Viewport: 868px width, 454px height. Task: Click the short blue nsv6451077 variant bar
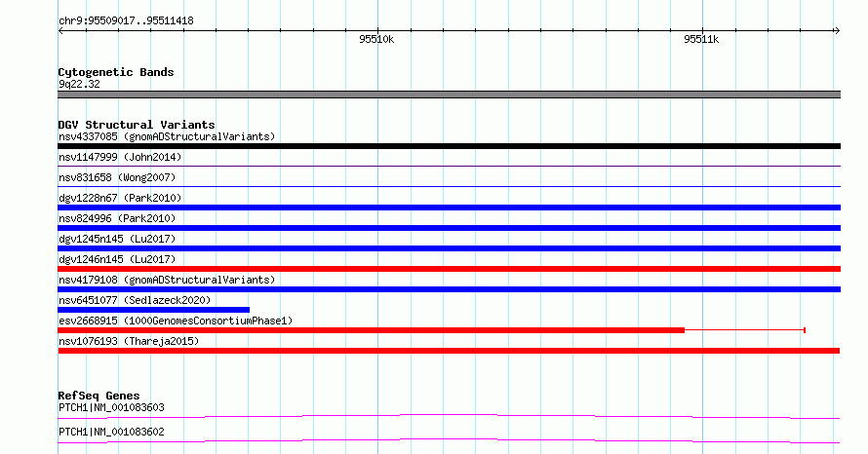[154, 310]
